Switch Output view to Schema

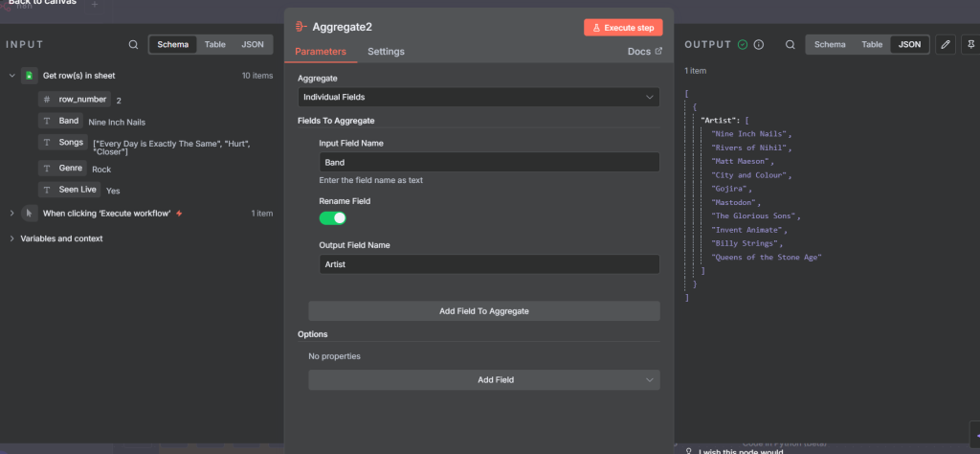tap(829, 44)
